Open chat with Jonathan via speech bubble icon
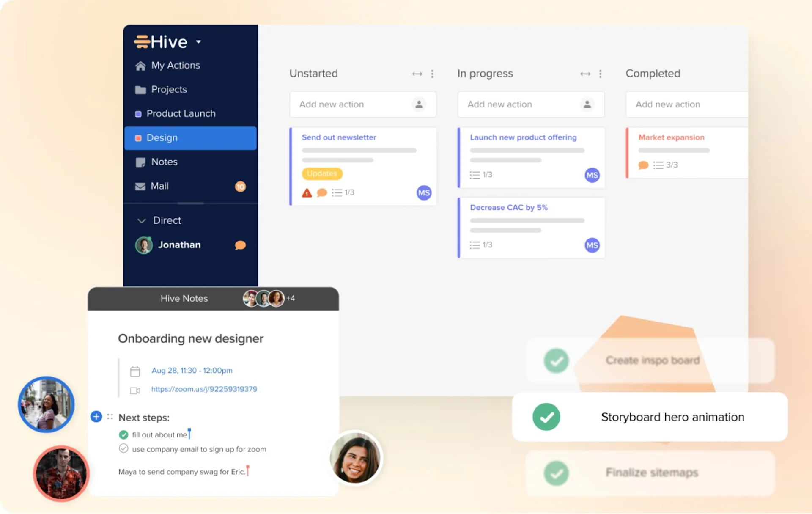The height and width of the screenshot is (514, 812). pyautogui.click(x=239, y=245)
